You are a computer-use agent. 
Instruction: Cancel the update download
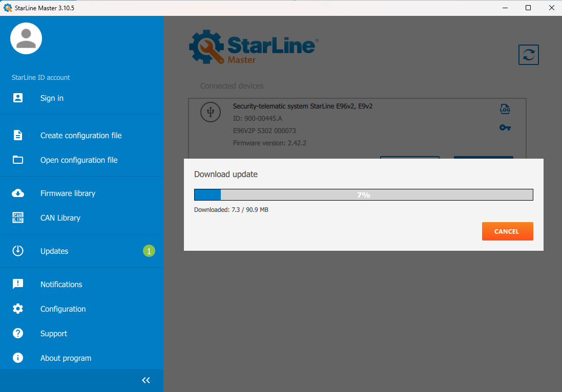pyautogui.click(x=507, y=231)
